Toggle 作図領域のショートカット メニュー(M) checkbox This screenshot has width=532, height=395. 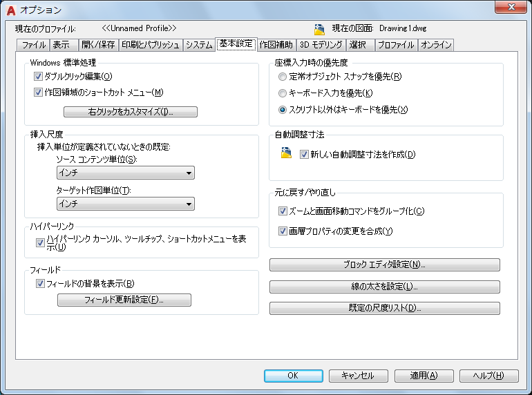pos(38,93)
